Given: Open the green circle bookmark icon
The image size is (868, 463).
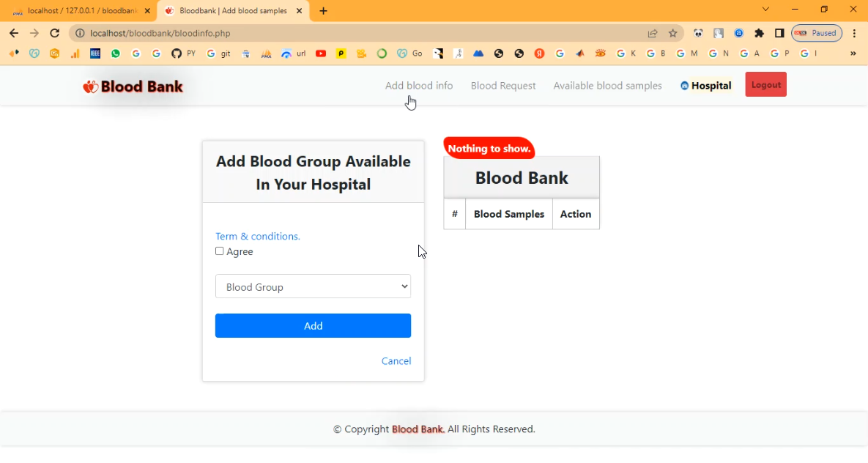Looking at the screenshot, I should click(382, 53).
